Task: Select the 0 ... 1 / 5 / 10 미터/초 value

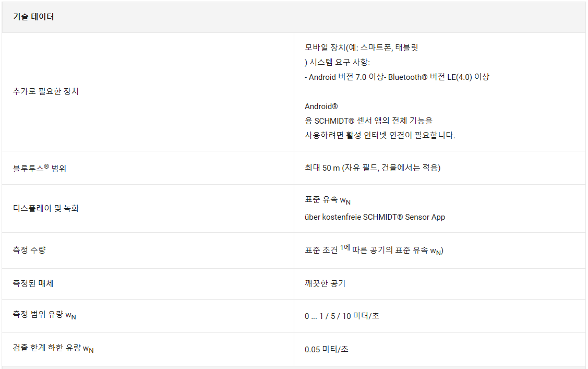Action: 342,316
